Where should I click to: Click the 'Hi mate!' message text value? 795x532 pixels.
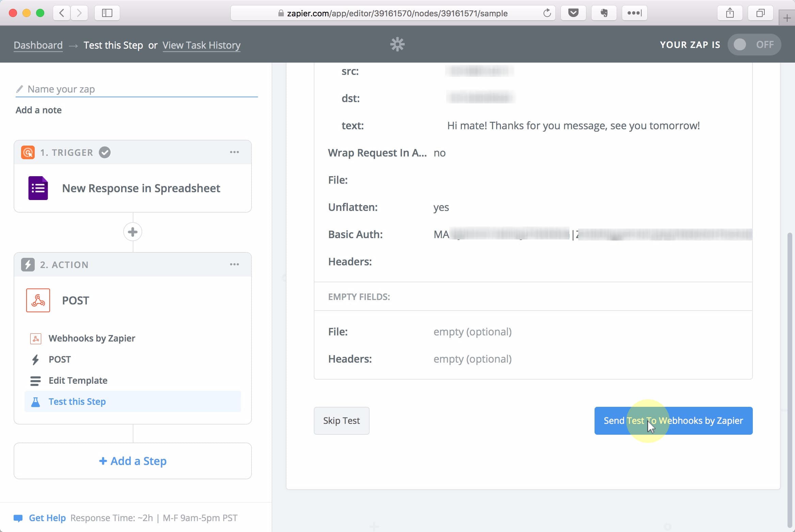click(x=573, y=126)
